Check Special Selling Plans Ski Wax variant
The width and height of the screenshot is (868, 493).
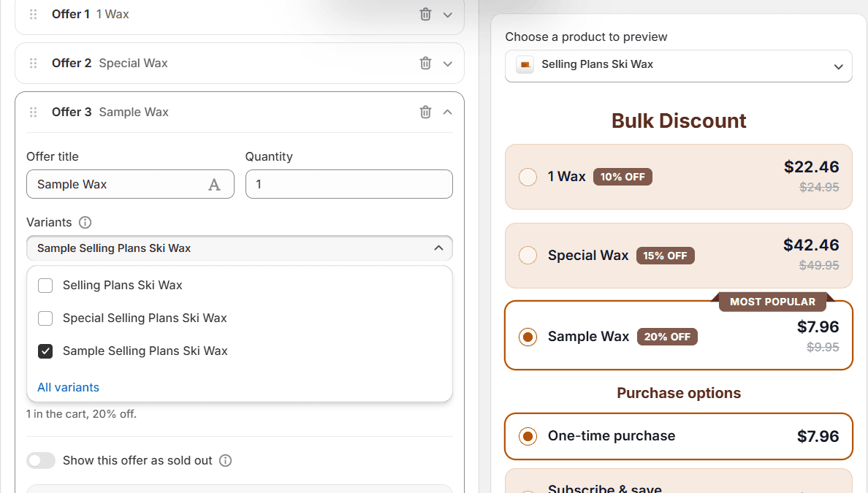(45, 318)
